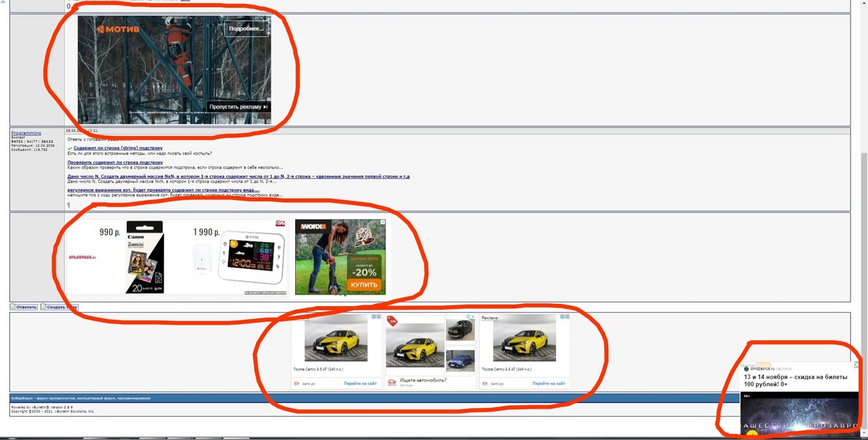
Task: Open Programming user profile link
Action: point(26,133)
